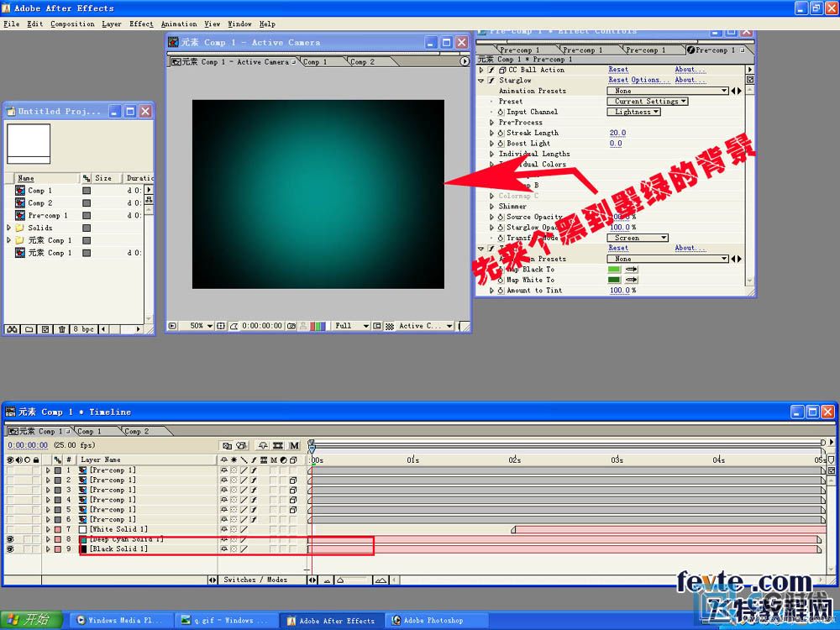Screen dimensions: 840x630
Task: Click Reset Options link for Starglow
Action: tap(638, 80)
